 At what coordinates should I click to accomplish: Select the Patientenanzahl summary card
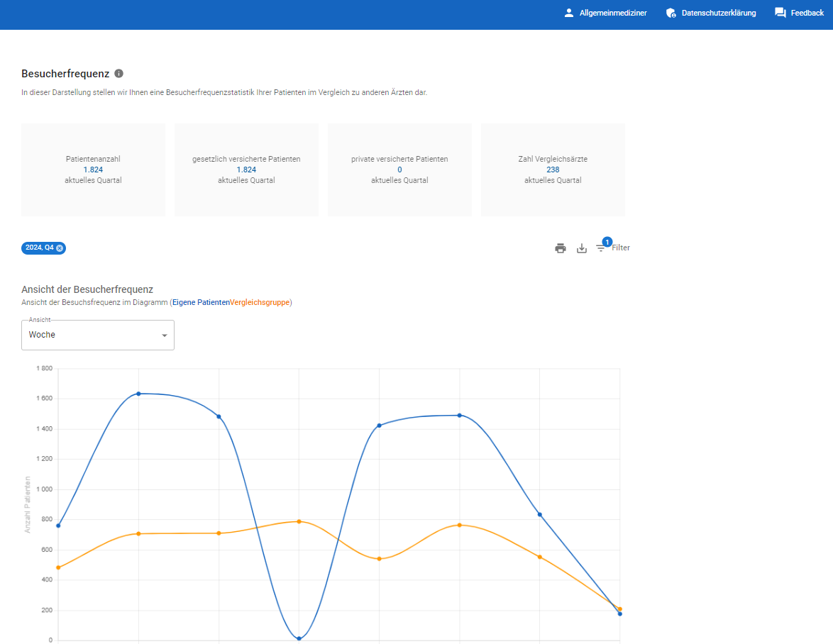pos(93,170)
